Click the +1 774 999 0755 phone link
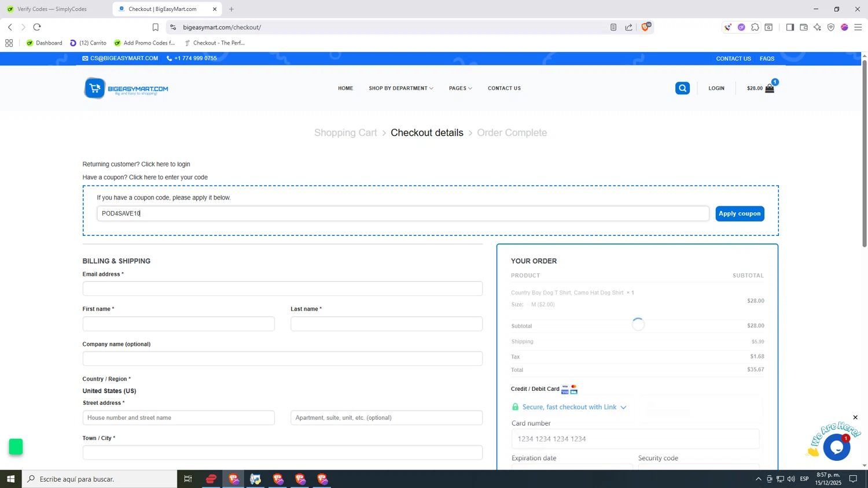Screen dimensions: 868x488 (x=192, y=58)
